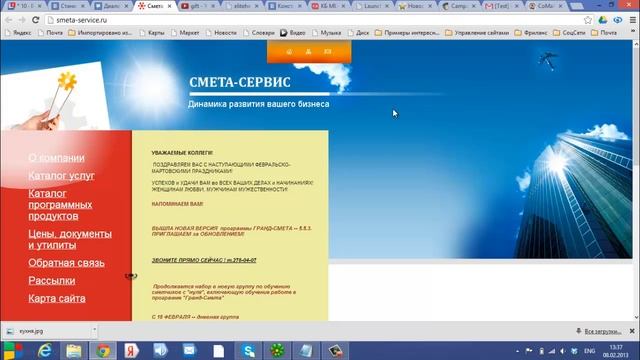Launch Internet Explorer from the taskbar

click(44, 351)
